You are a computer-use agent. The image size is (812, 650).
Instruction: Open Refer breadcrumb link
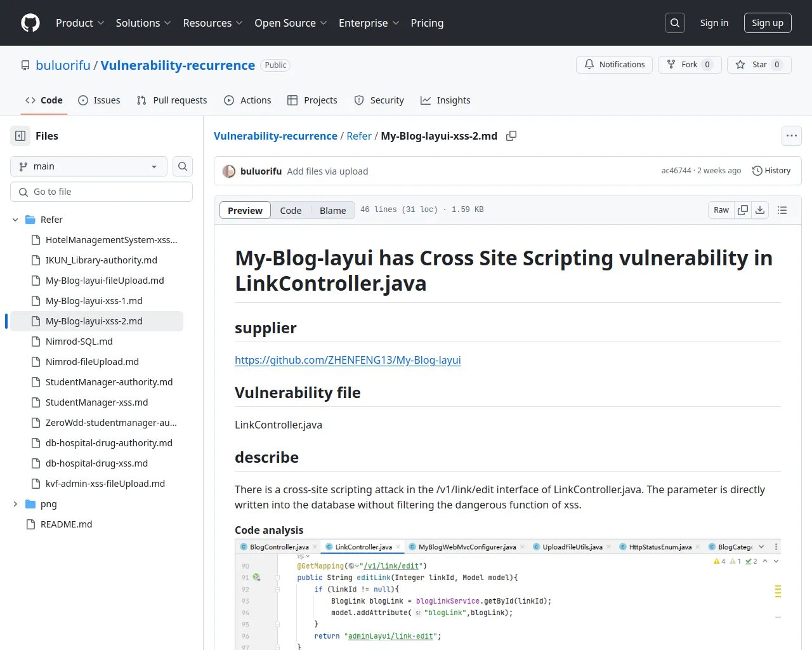359,136
